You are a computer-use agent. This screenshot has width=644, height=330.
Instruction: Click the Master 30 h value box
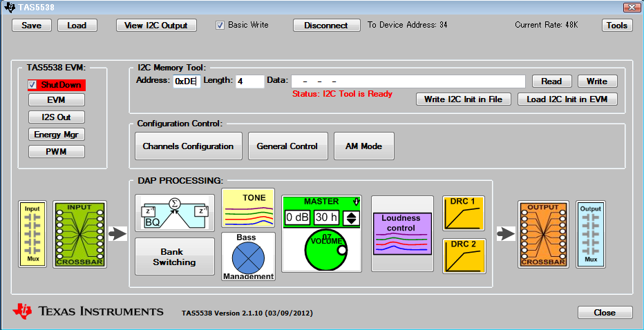click(x=327, y=217)
